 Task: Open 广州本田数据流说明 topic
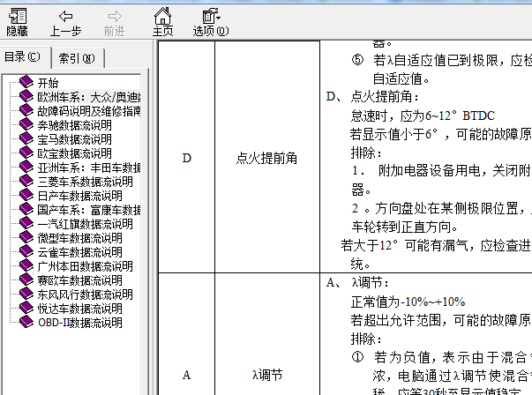[x=85, y=266]
